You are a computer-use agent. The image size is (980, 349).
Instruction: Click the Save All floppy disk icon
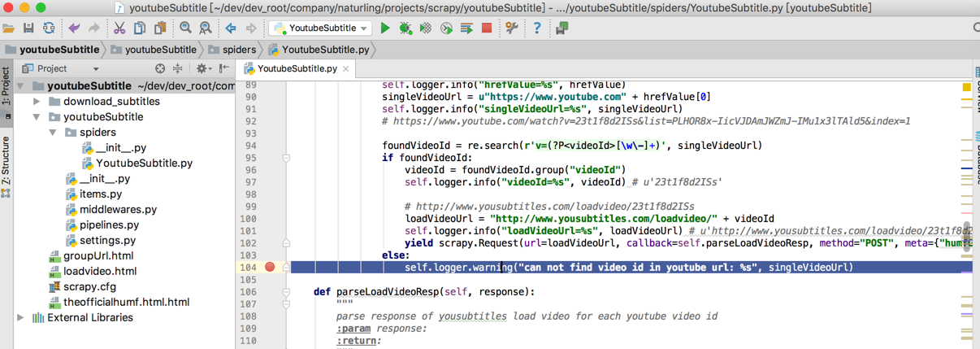[x=29, y=28]
